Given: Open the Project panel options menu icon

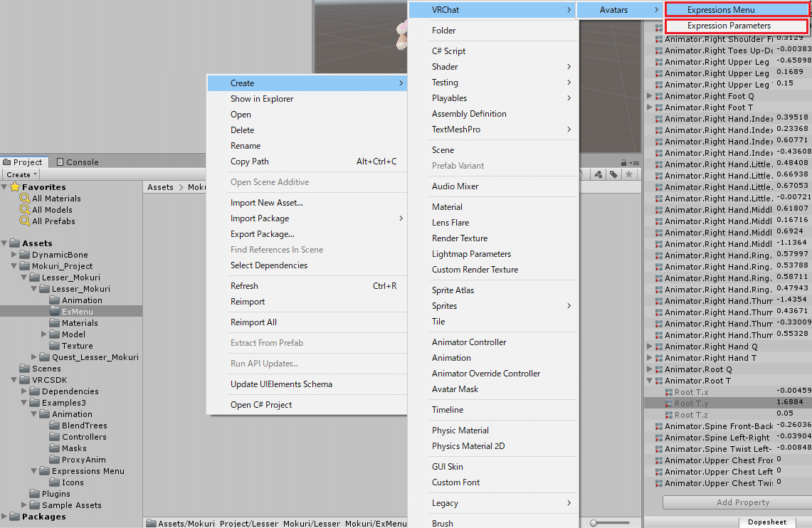Looking at the screenshot, I should click(x=635, y=163).
